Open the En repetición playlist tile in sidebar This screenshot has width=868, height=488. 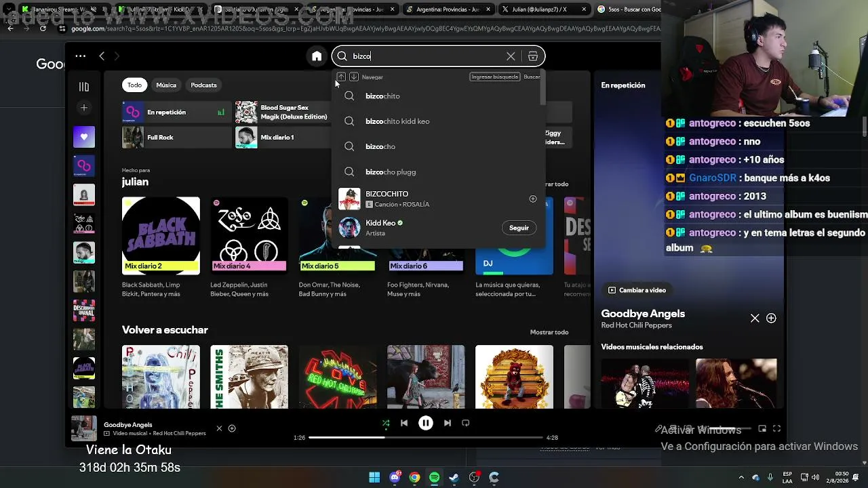(84, 165)
